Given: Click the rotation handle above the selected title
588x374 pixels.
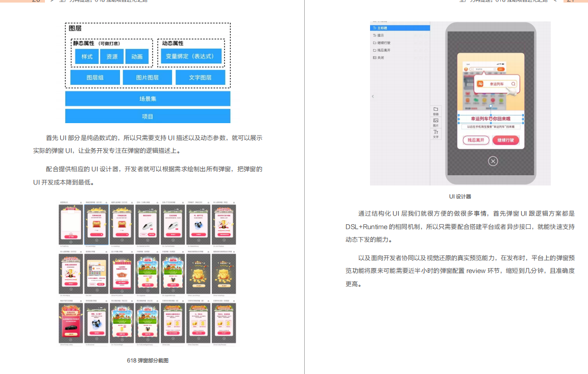Looking at the screenshot, I should [491, 106].
